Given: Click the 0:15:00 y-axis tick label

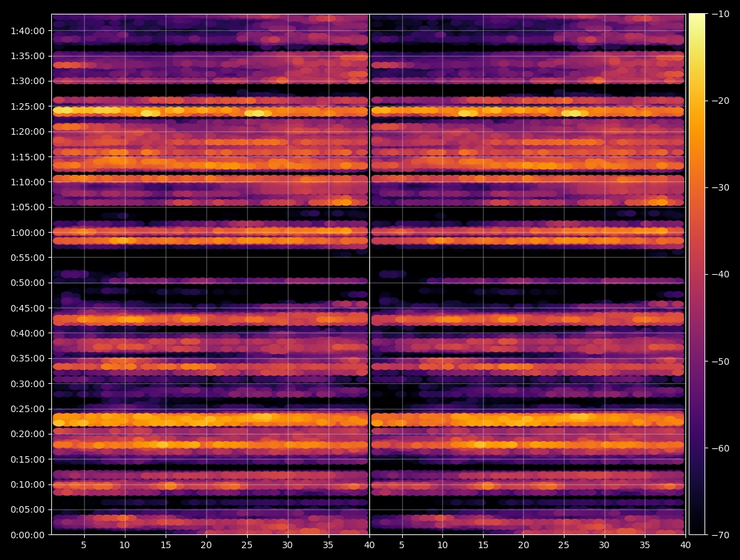Looking at the screenshot, I should coord(28,459).
